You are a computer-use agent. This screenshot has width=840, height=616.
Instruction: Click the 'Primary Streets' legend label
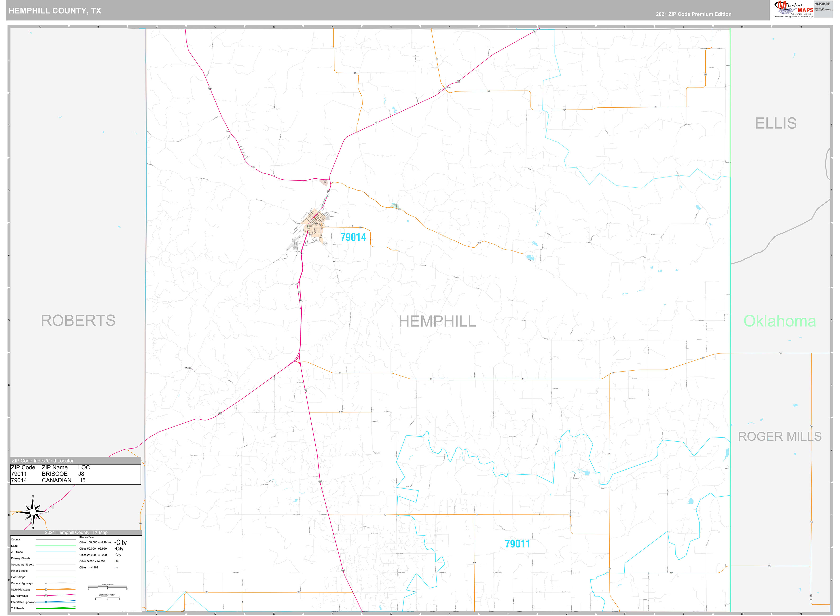coord(21,558)
